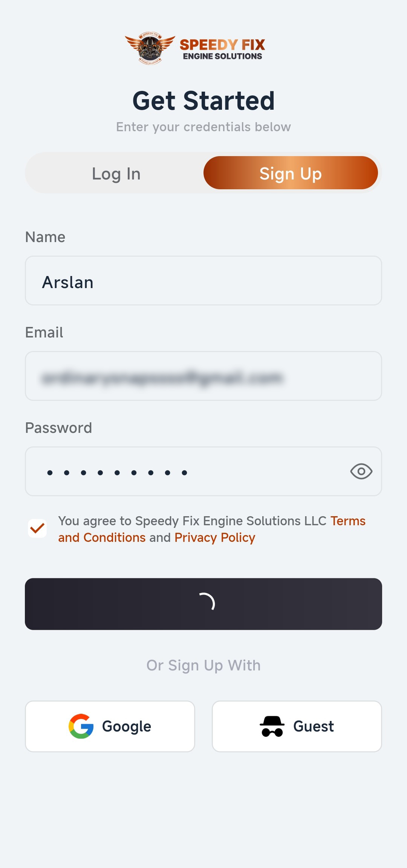Click the 'Enter your credentials below' subtitle
This screenshot has width=407, height=868.
click(203, 127)
